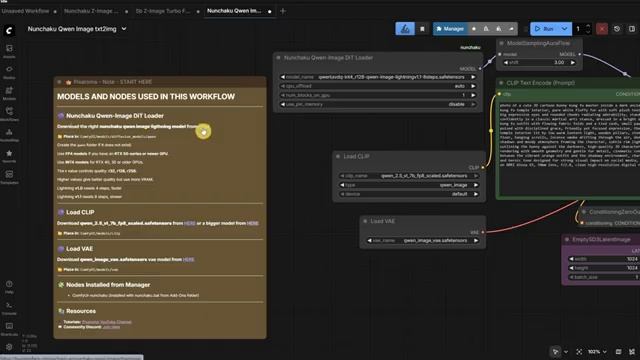Screen dimensions: 640x360
Task: Click the select mode cursor icon at bottom right
Action: pos(556,352)
